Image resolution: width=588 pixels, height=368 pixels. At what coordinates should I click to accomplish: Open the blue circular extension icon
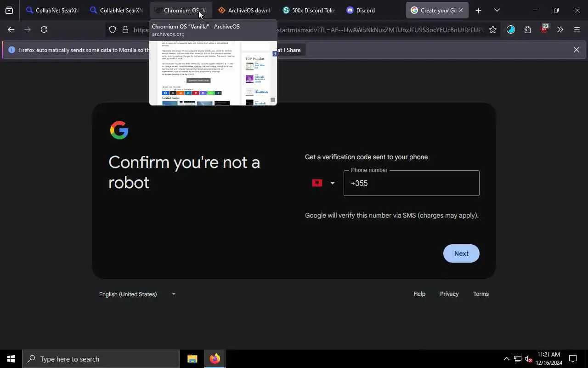click(x=511, y=29)
